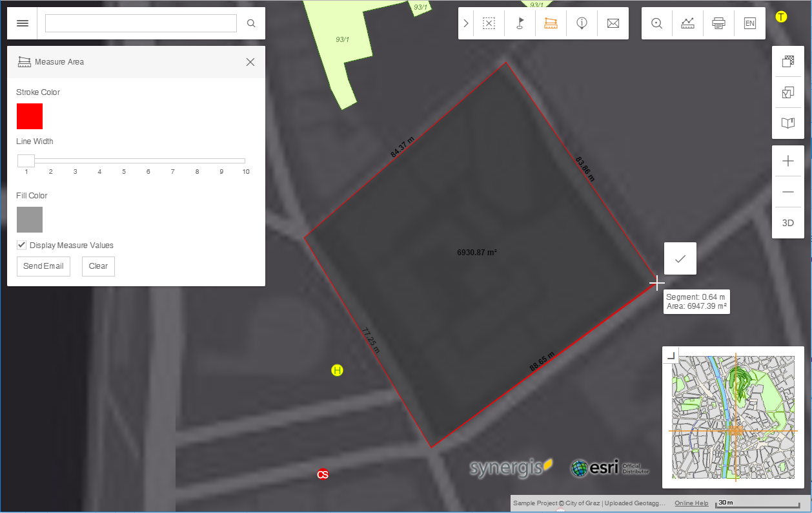Click the Send Email button
This screenshot has height=513, width=812.
tap(43, 266)
